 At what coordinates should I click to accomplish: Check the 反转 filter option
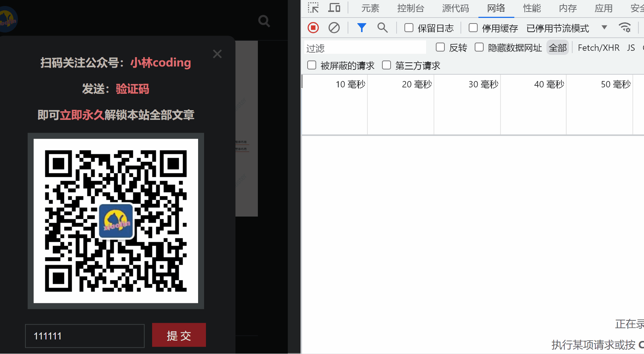point(440,47)
